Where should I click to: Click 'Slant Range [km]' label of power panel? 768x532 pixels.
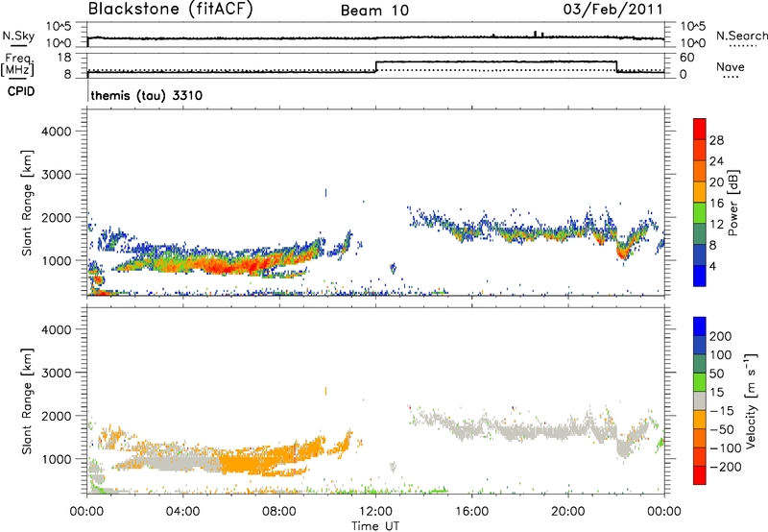point(27,203)
